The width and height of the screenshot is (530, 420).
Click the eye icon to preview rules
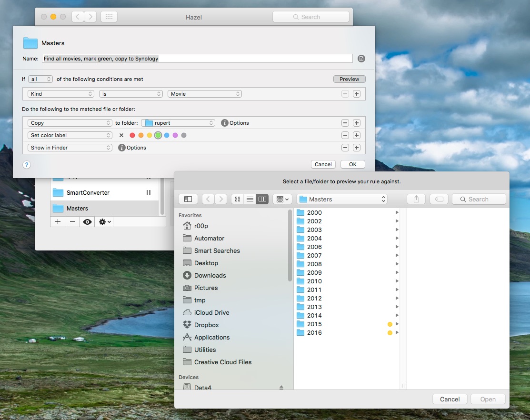(x=87, y=222)
